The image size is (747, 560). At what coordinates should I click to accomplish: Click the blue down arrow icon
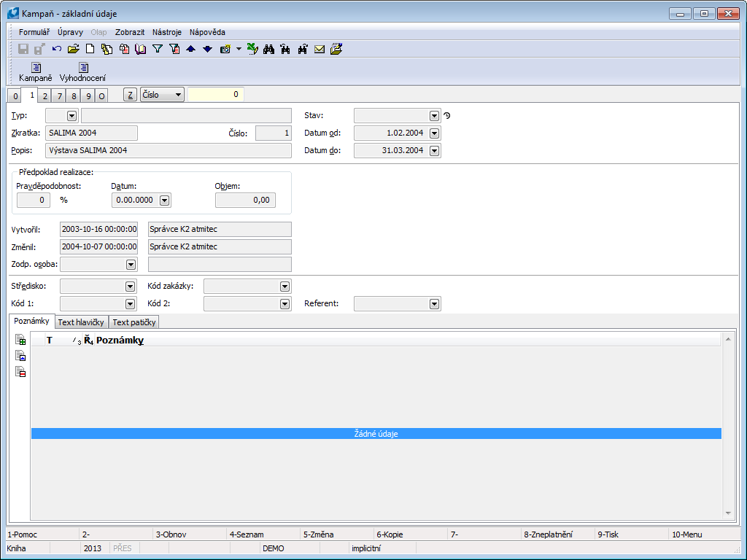point(207,49)
